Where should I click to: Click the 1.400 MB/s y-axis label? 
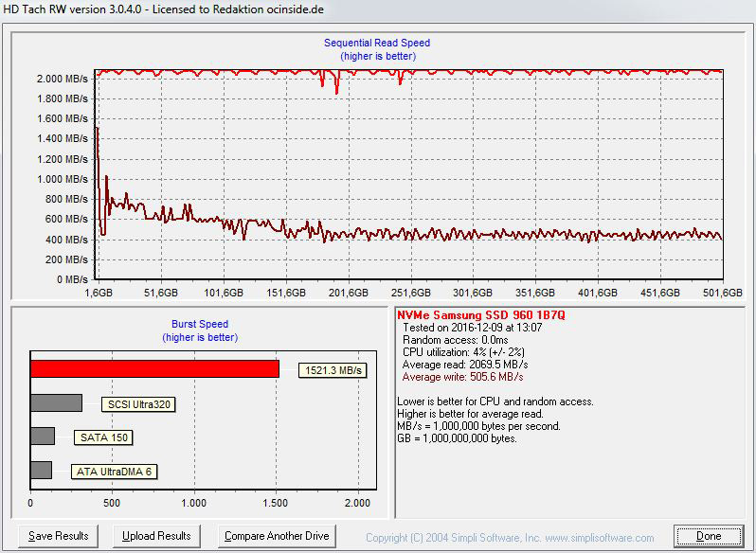(x=63, y=139)
